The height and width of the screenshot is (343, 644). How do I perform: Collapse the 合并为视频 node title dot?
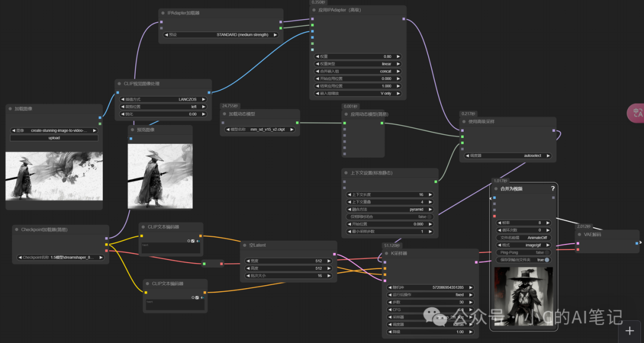point(496,189)
